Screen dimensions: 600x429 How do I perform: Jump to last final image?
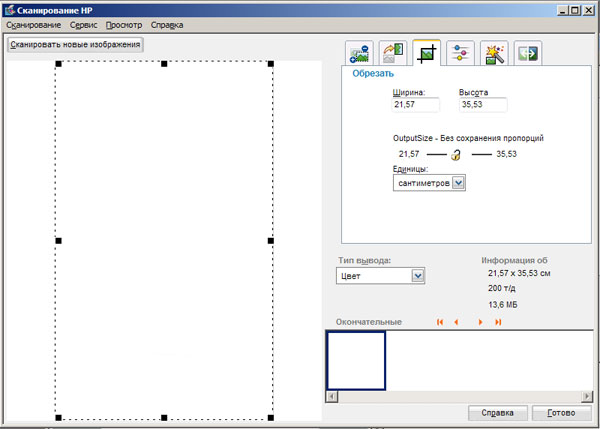498,322
